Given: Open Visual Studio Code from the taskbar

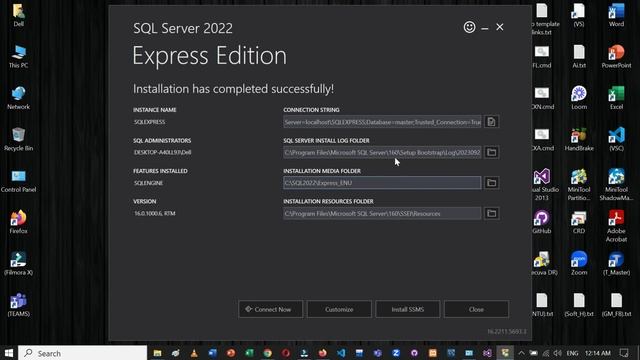Looking at the screenshot, I should 341,353.
